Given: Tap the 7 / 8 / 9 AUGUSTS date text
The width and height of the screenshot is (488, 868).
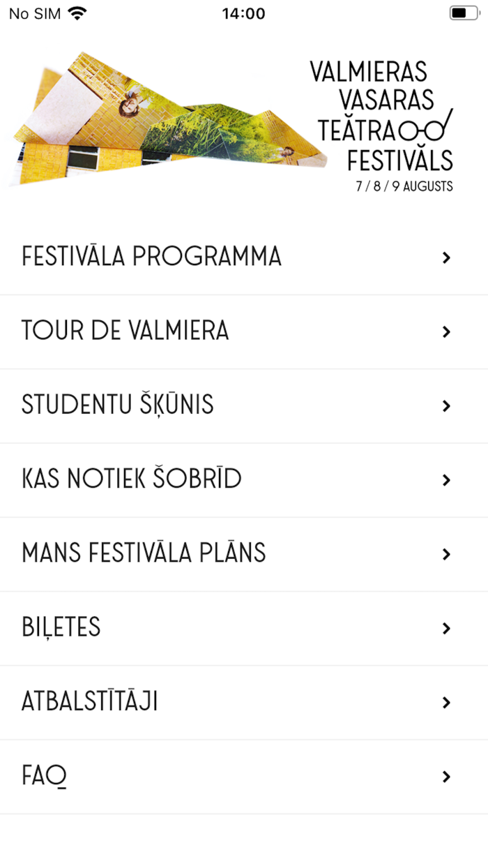Looking at the screenshot, I should point(403,186).
